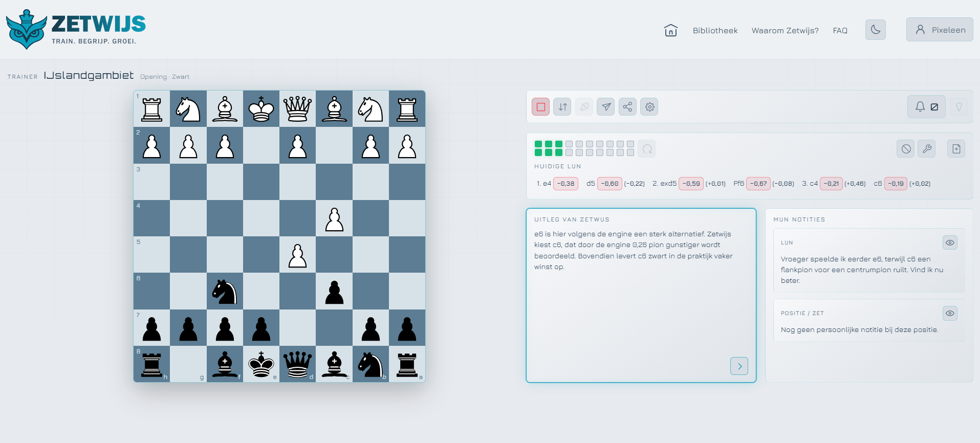
Task: Click the white pawn on d5
Action: click(x=298, y=255)
